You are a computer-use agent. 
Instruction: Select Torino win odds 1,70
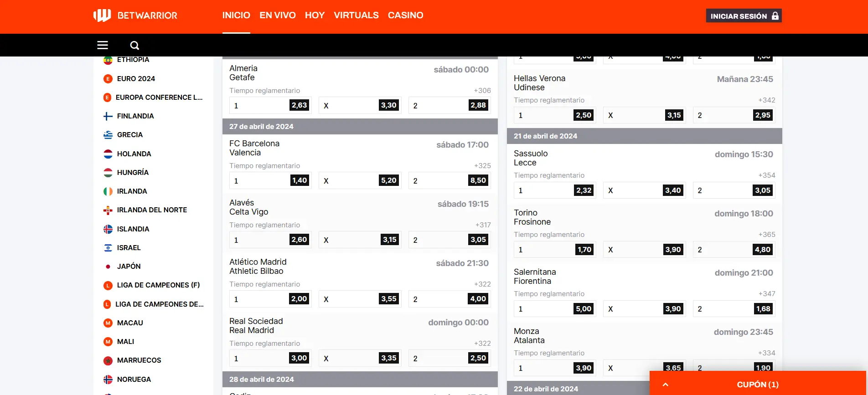555,250
